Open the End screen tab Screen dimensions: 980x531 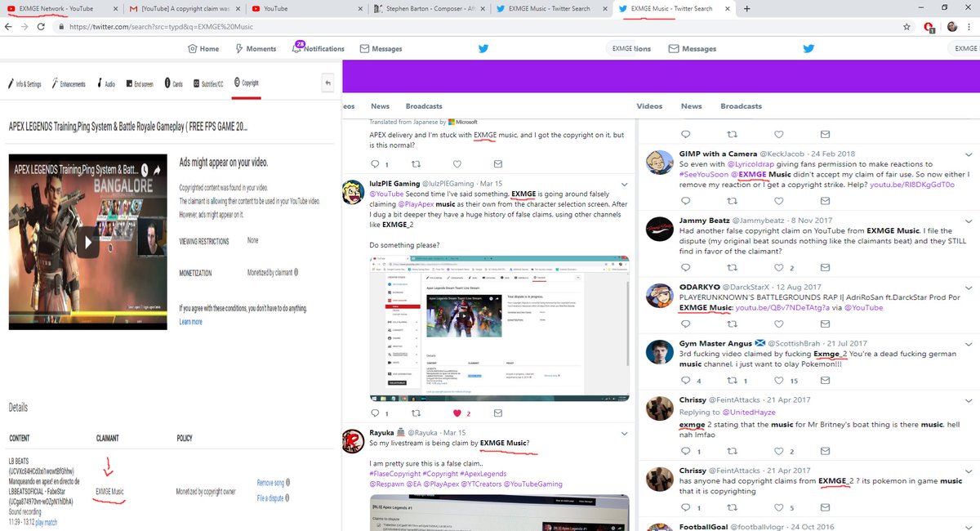pos(138,83)
